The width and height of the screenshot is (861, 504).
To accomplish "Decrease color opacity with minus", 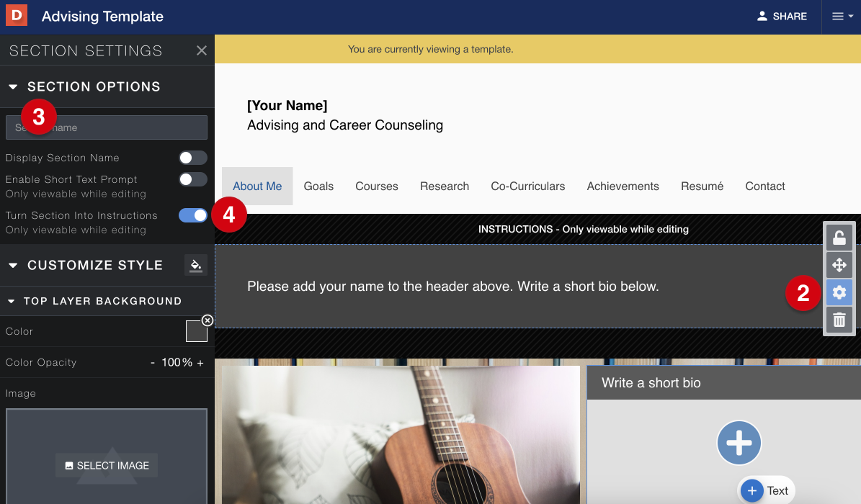I will (153, 363).
